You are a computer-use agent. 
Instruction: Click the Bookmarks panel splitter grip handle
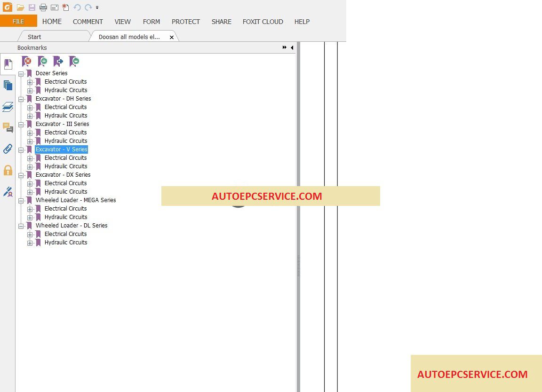[x=298, y=266]
